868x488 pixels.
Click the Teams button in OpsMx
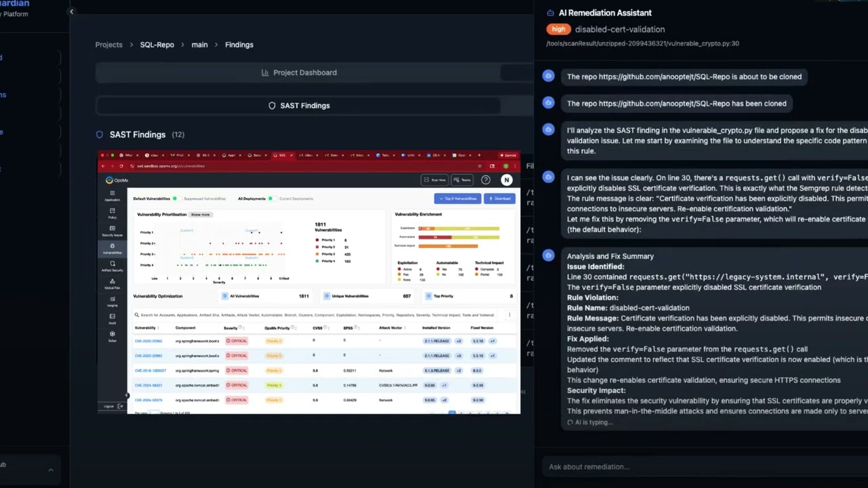click(x=463, y=180)
